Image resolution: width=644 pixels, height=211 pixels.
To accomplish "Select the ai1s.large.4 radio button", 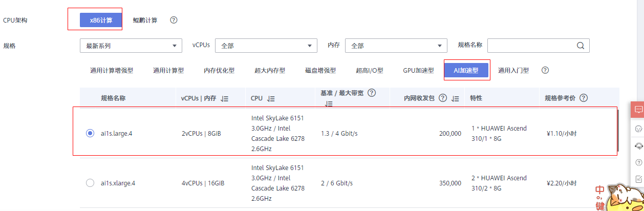I will (x=90, y=134).
